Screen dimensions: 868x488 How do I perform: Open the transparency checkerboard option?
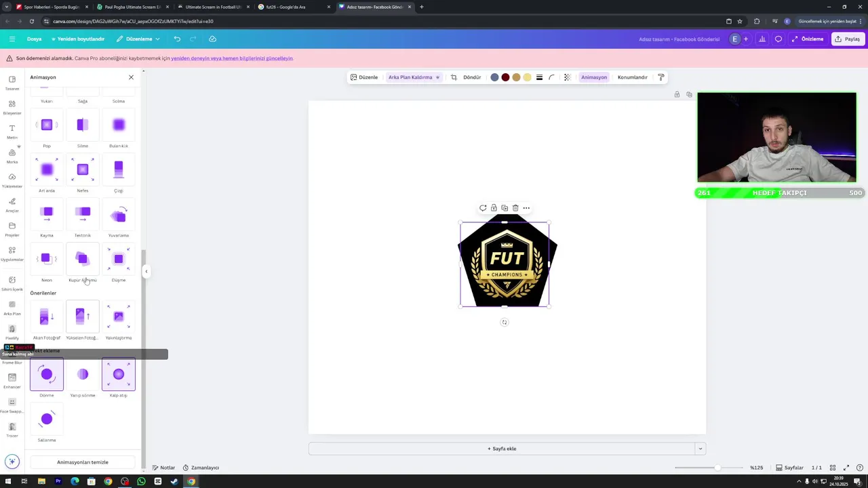coord(568,77)
